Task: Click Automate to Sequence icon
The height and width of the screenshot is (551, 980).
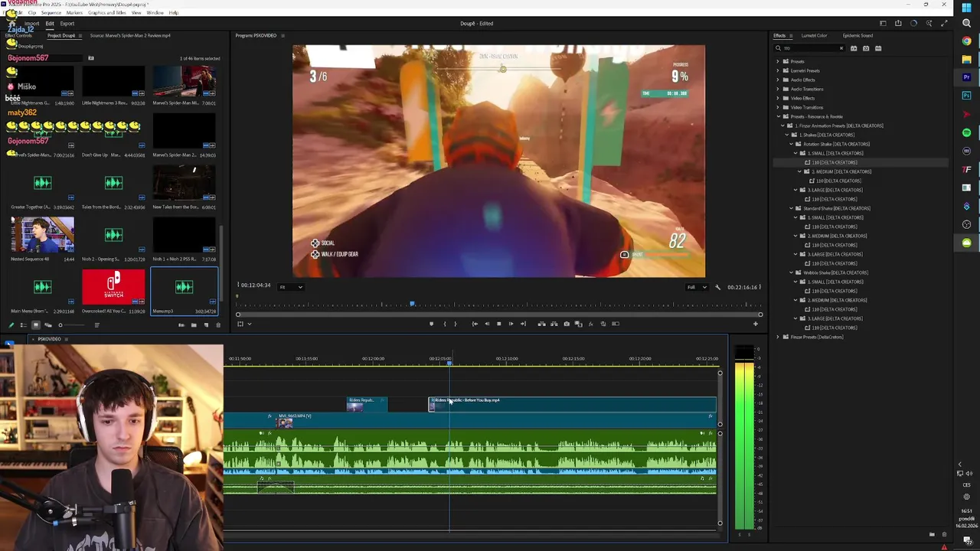Action: pos(181,325)
